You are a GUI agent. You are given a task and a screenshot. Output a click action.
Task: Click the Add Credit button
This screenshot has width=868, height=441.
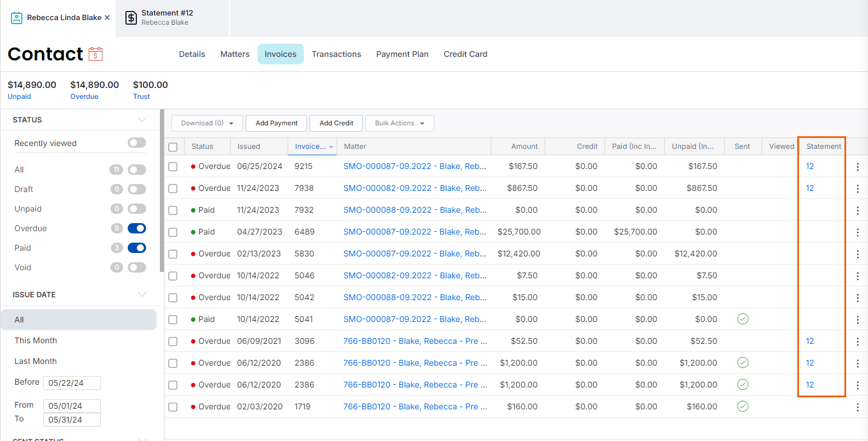(337, 123)
